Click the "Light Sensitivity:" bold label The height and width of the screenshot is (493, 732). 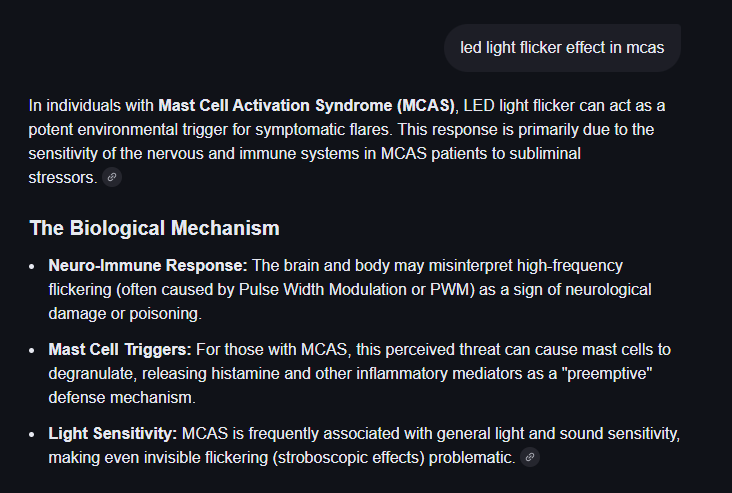(113, 434)
